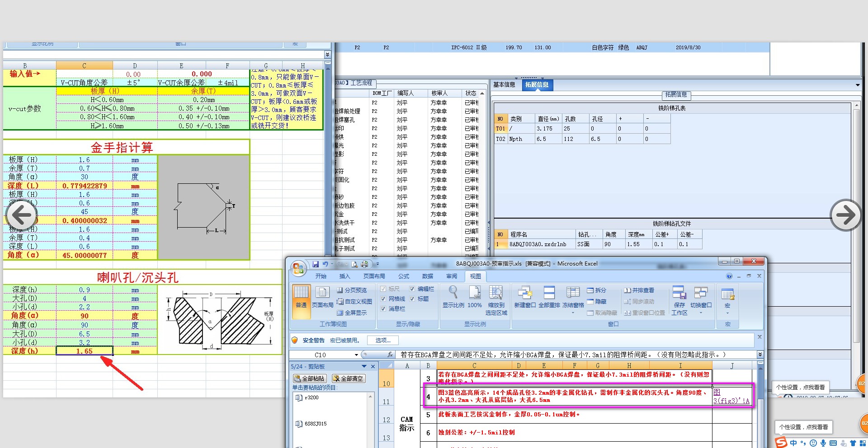Open the Sogou soft keyboard
Screen dimensions: 868x448
(x=833, y=443)
